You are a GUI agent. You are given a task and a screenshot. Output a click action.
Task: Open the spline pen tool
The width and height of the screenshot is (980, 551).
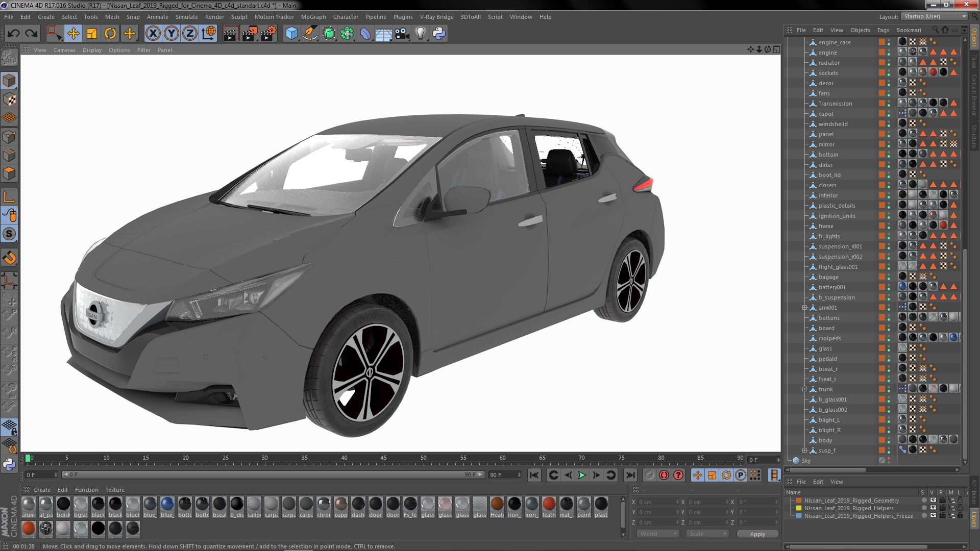click(310, 34)
